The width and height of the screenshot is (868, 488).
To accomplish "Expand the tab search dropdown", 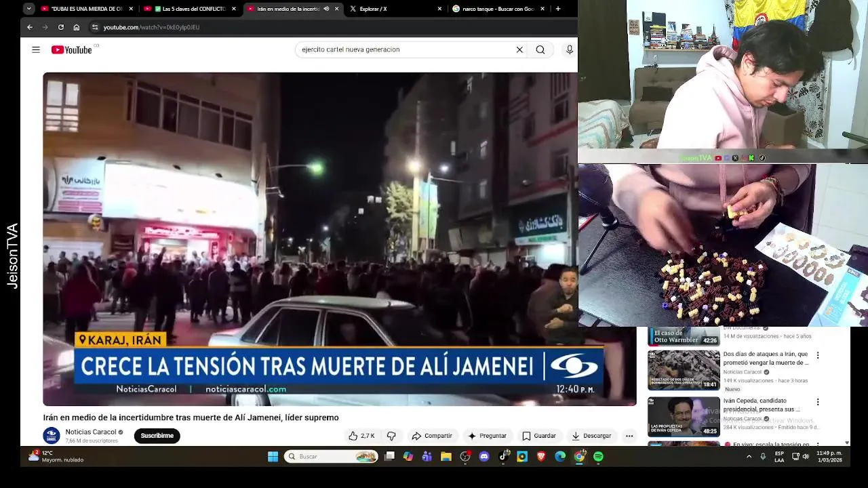I will 28,9.
